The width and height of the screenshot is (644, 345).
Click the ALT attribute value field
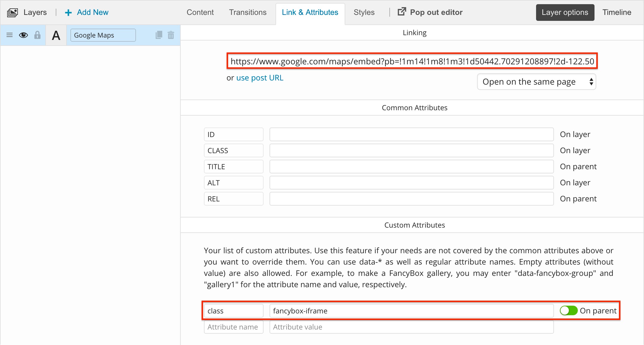pos(411,183)
